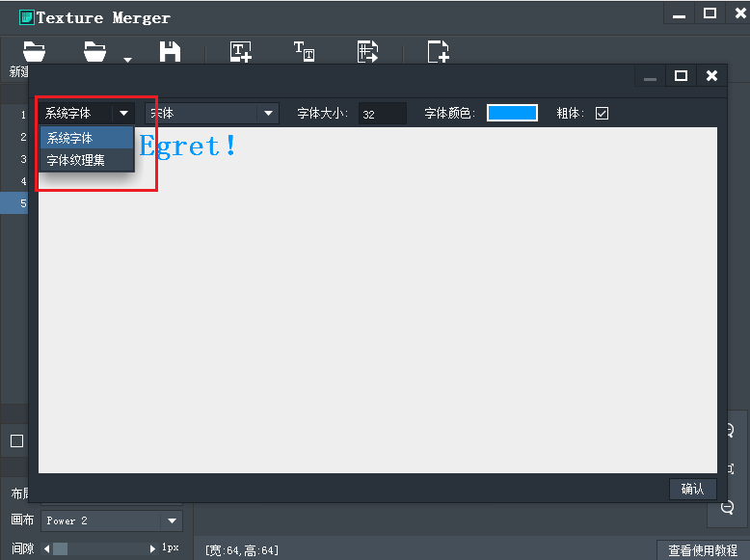Select row 3 in the left list
The height and width of the screenshot is (560, 750).
point(14,159)
